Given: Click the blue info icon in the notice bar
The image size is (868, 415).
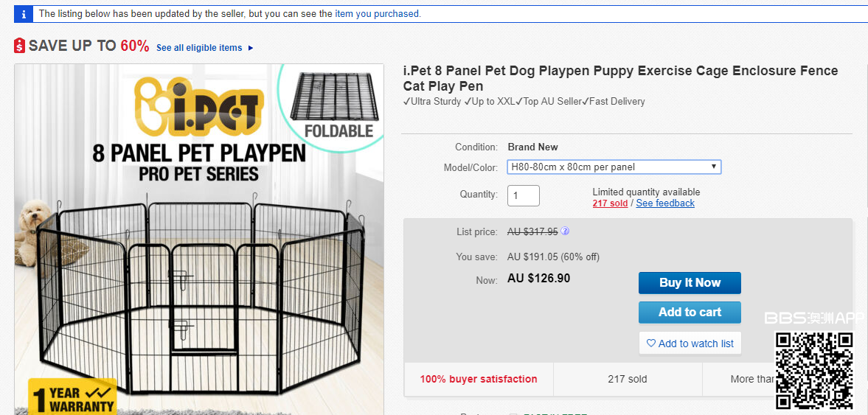Looking at the screenshot, I should (24, 14).
